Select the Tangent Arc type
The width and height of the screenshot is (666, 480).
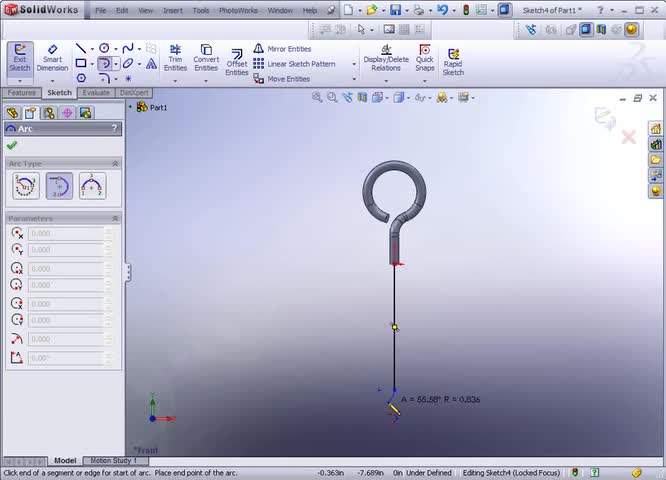(59, 186)
